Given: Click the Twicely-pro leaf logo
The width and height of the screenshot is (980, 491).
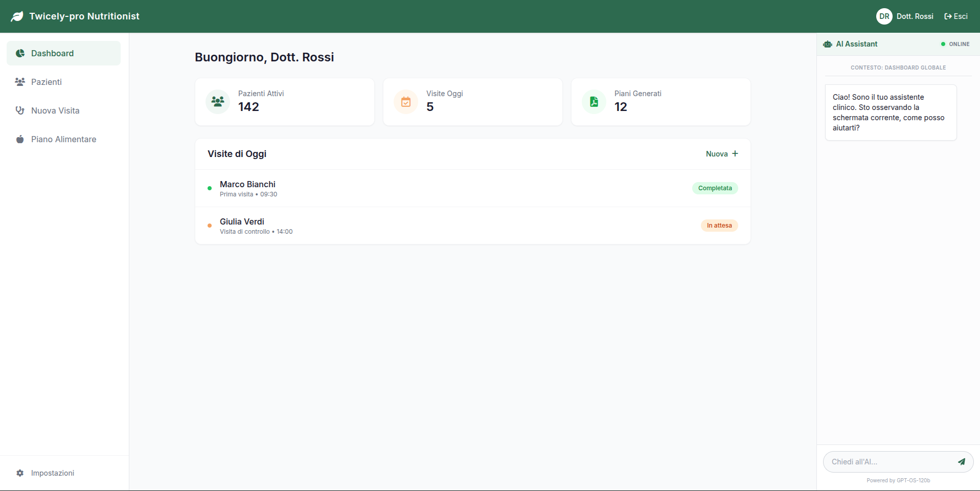Looking at the screenshot, I should click(16, 16).
